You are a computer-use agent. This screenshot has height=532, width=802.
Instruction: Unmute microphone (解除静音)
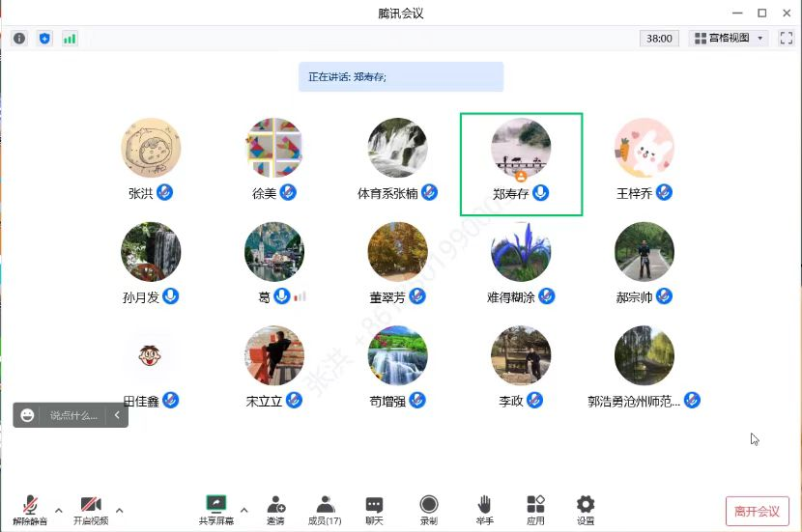[30, 510]
